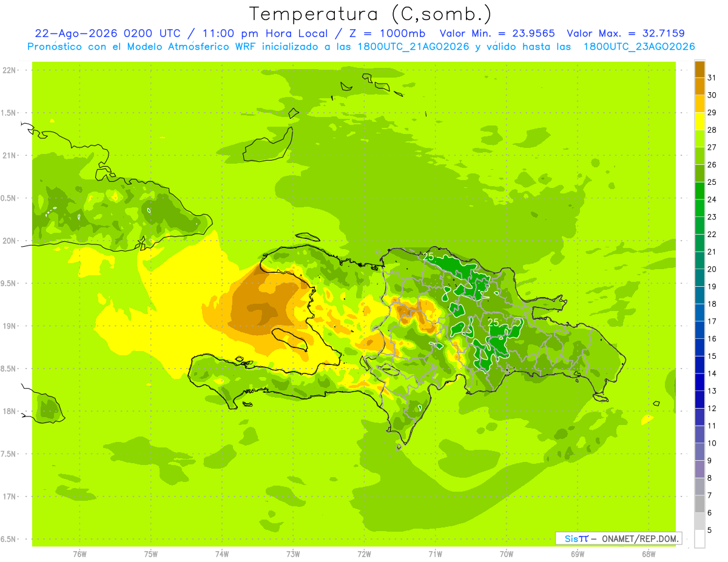Click the legend value '15'
This screenshot has width=728, height=562.
pyautogui.click(x=712, y=356)
